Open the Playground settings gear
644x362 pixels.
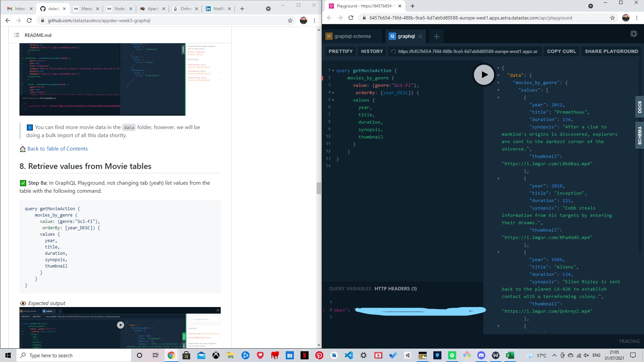click(x=633, y=34)
